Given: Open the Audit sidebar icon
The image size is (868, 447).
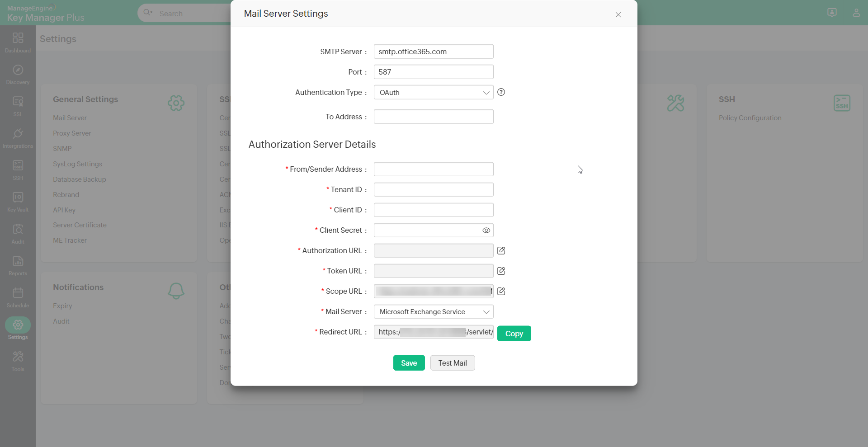Looking at the screenshot, I should tap(18, 234).
